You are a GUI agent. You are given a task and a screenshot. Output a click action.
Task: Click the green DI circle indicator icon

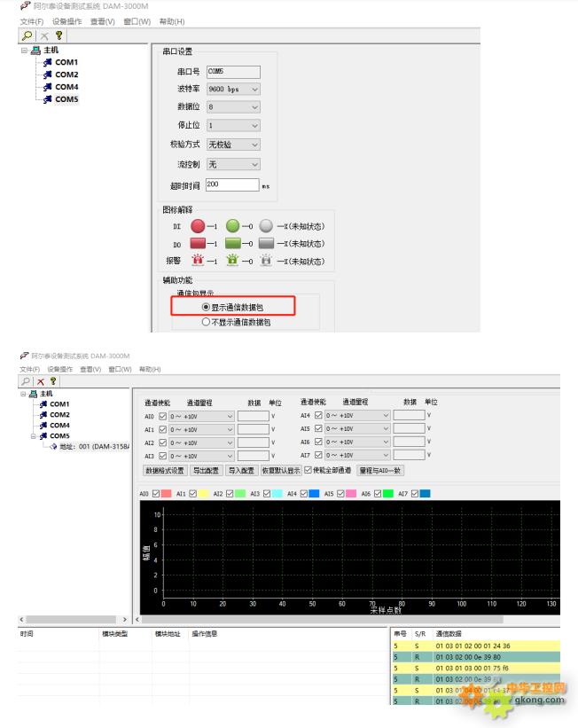pos(232,226)
